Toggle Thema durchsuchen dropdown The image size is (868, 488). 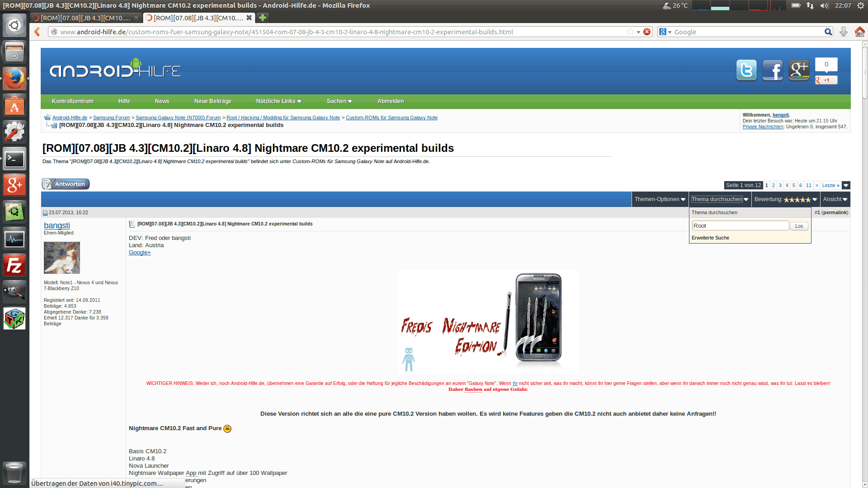point(720,199)
